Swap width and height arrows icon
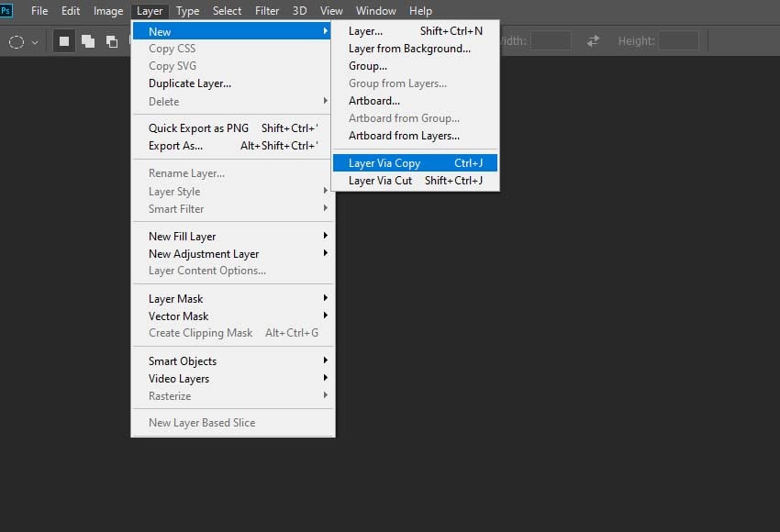The image size is (780, 532). (593, 40)
